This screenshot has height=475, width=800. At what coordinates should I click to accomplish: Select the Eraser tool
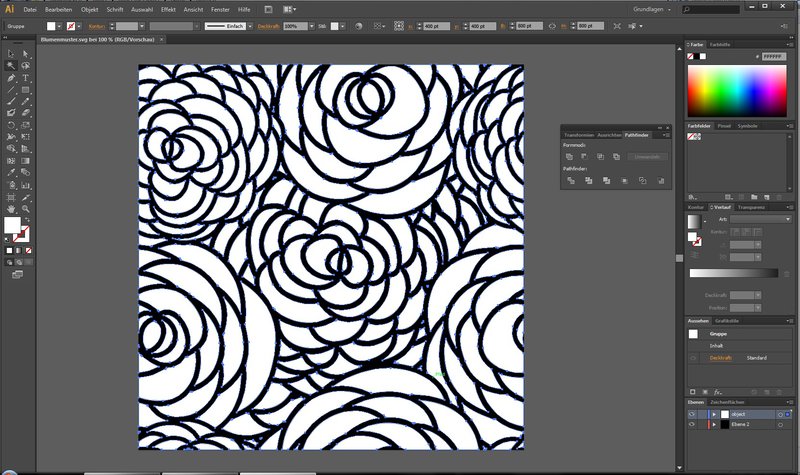(26, 113)
